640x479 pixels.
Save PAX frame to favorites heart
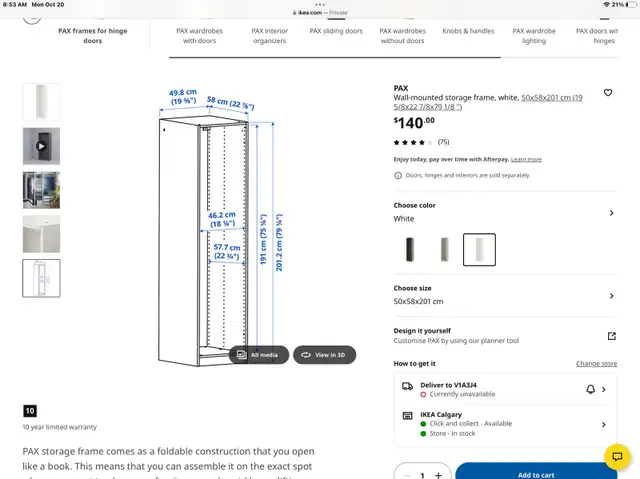607,93
